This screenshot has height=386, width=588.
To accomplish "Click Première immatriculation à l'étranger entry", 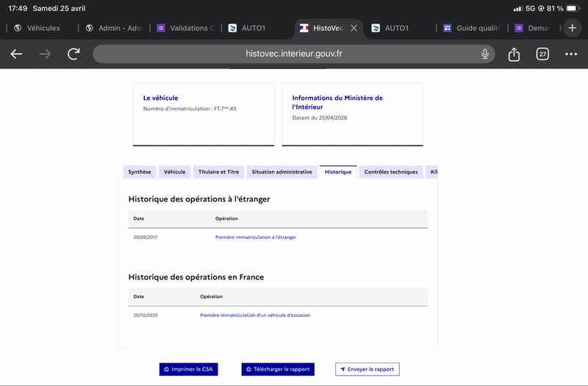I will coord(256,237).
